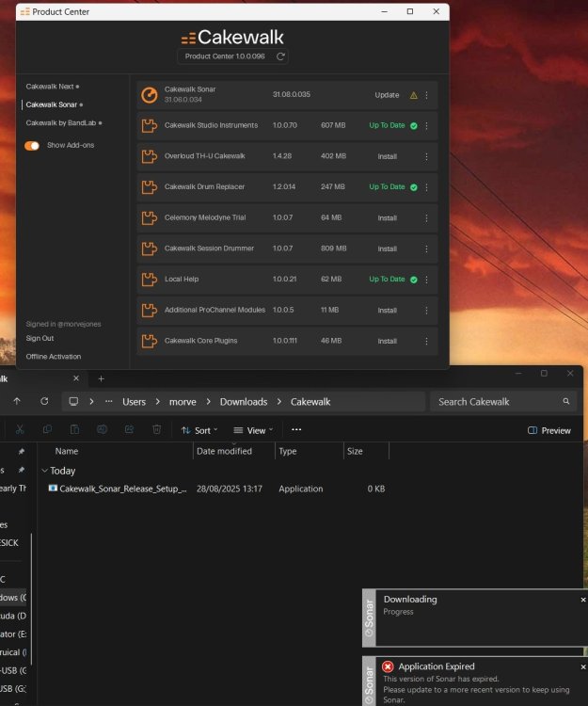
Task: Open the see more ellipsis in File Explorer toolbar
Action: point(296,429)
